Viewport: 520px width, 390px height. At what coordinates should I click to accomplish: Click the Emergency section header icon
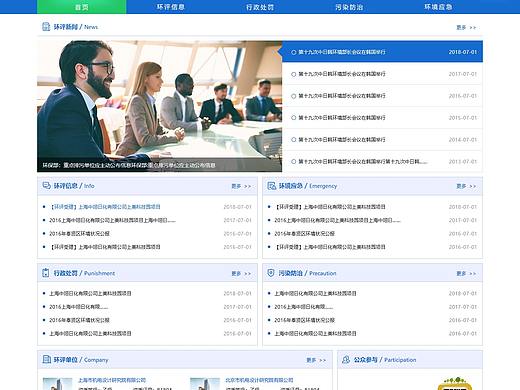(272, 186)
